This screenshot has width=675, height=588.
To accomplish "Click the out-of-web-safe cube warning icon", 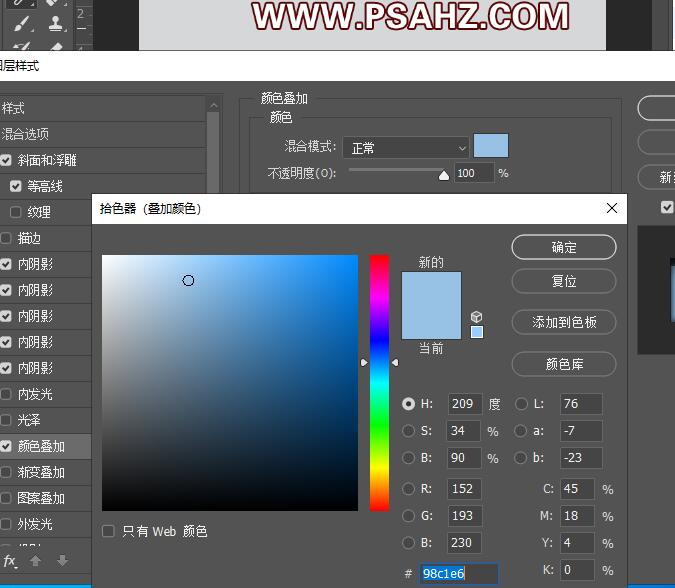I will 476,317.
